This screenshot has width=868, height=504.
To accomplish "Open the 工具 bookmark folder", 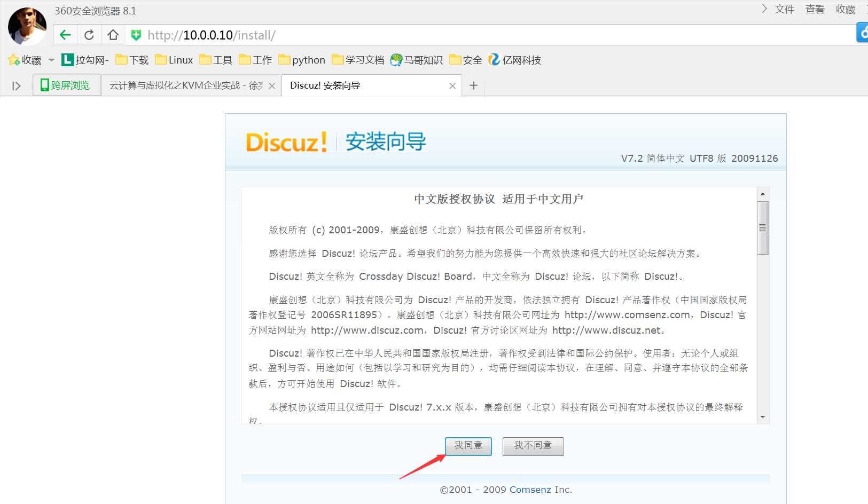I will coord(216,60).
